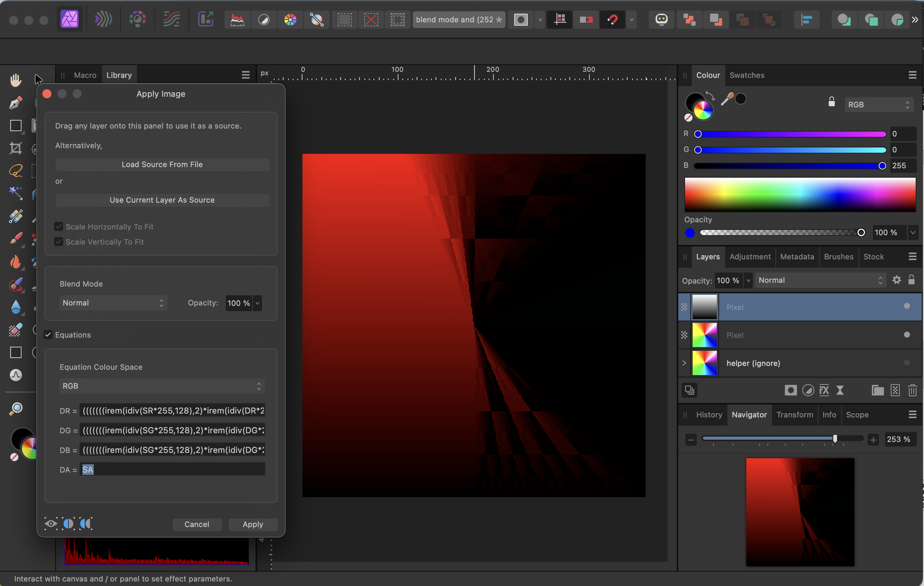
Task: Select the Pen tool
Action: pos(16,102)
